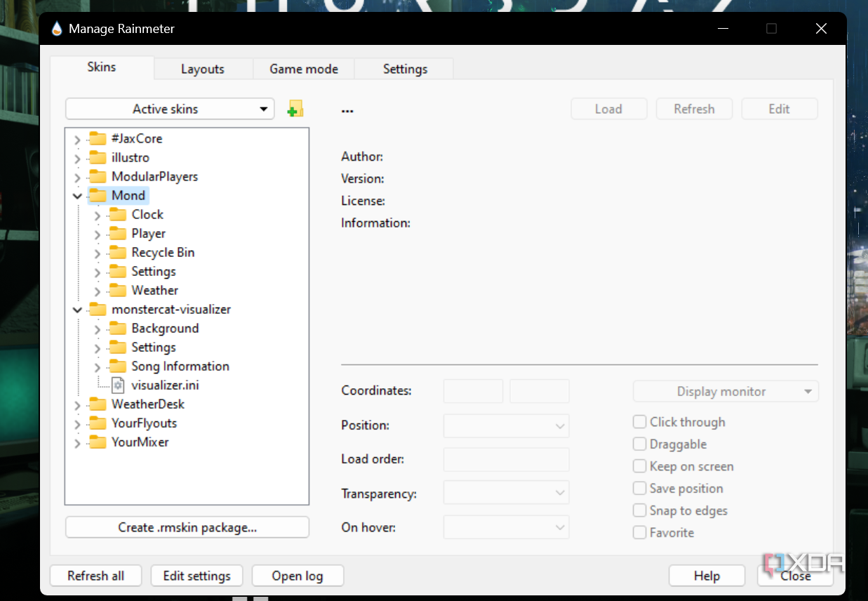
Task: Enable Snap to edges
Action: (639, 510)
